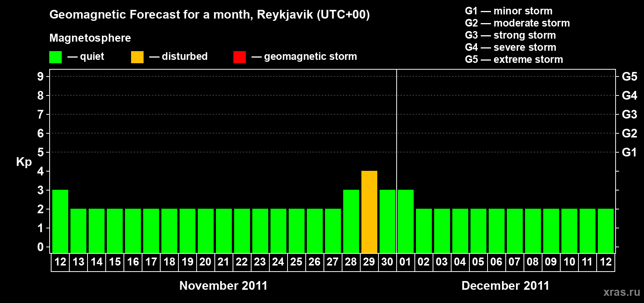
Task: Click date label 29 on the axis
Action: (x=369, y=262)
